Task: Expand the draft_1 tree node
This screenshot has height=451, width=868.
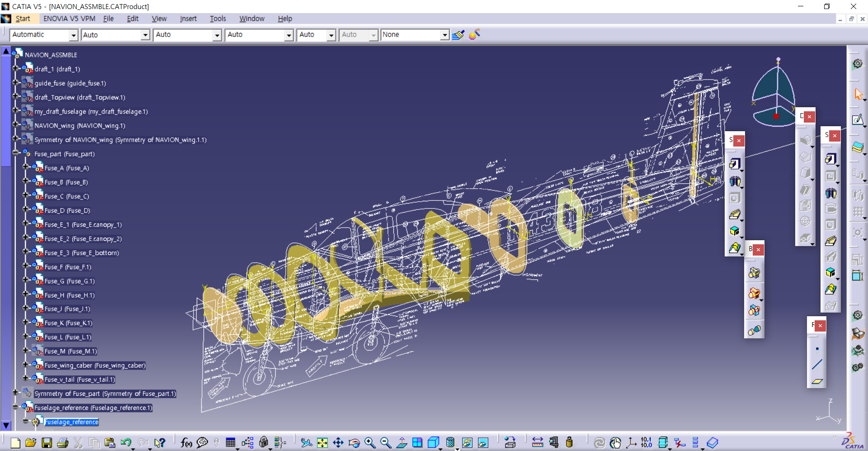Action: (15, 68)
